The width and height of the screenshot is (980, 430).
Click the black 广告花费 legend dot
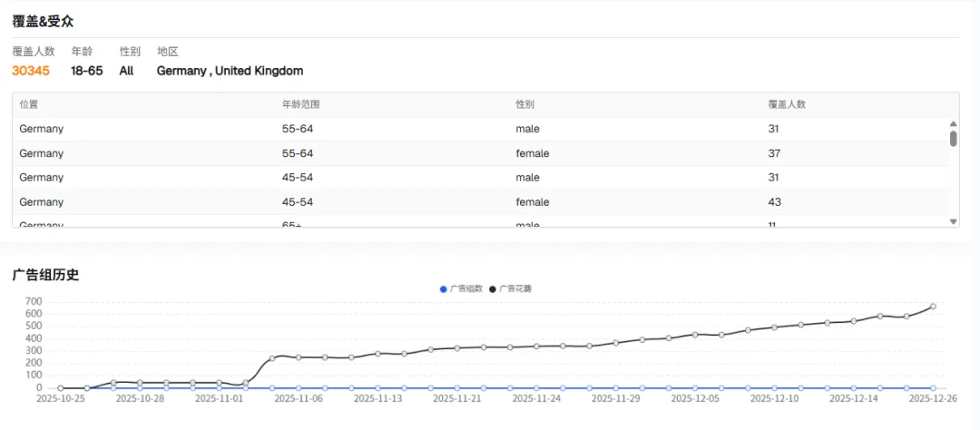click(x=493, y=288)
